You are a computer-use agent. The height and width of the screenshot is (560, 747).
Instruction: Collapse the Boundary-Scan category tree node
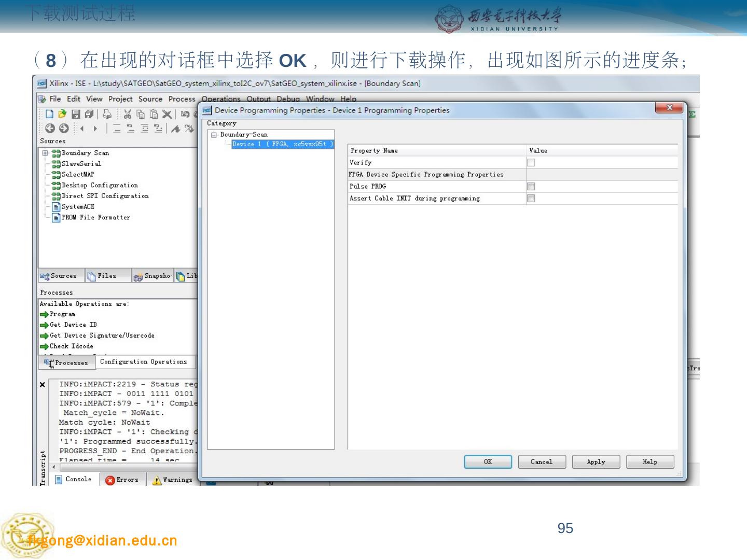(214, 135)
